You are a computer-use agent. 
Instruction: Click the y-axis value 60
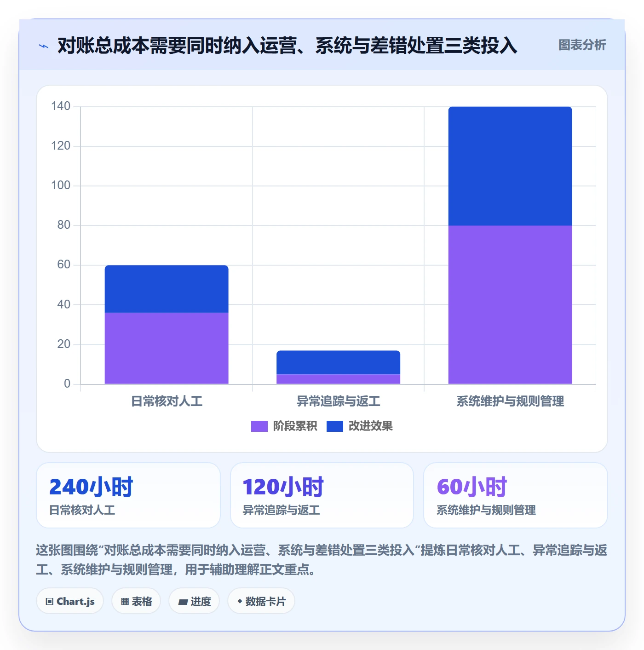64,265
